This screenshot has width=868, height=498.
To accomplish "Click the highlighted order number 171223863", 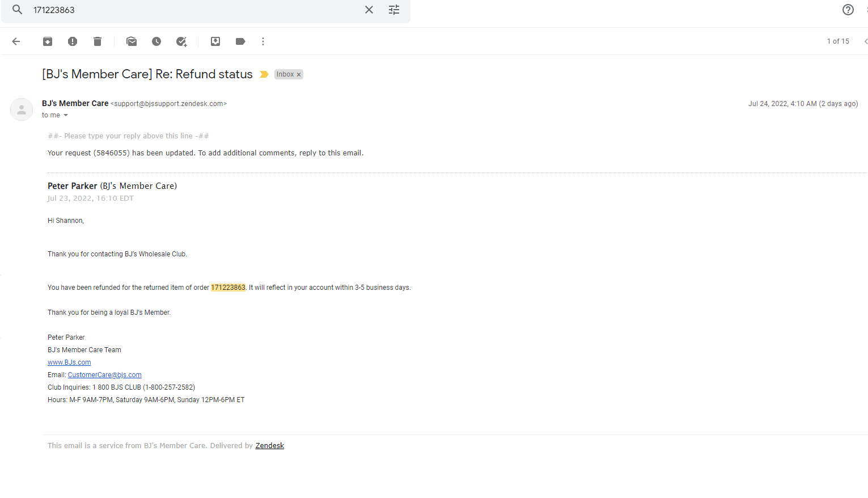I will pyautogui.click(x=228, y=288).
